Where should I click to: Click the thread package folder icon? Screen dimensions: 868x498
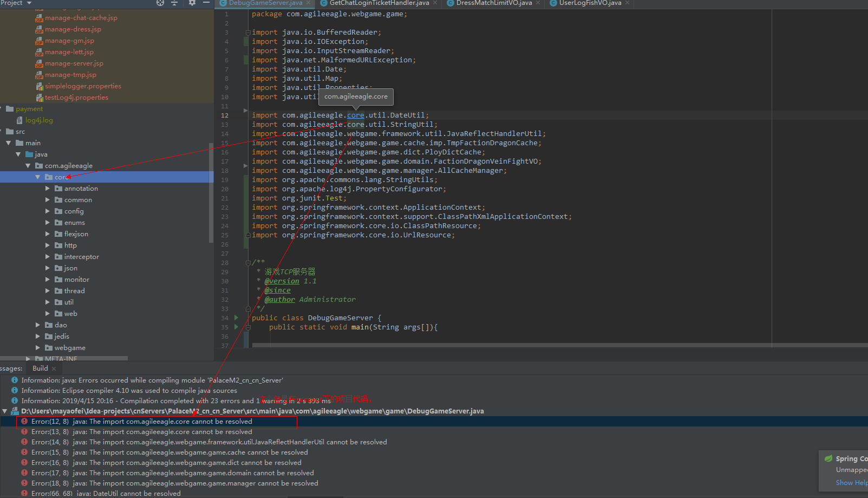point(58,291)
